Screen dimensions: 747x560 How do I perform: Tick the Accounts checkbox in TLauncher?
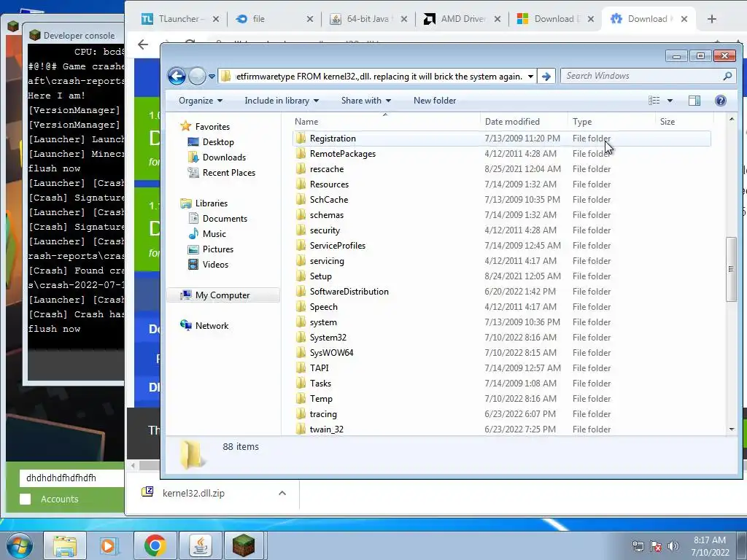click(x=26, y=499)
